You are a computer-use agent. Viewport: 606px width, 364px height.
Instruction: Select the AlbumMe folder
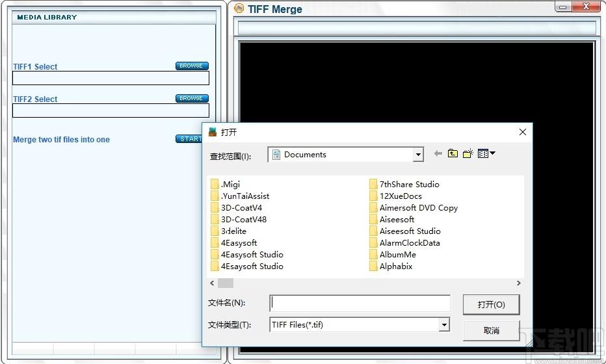point(393,255)
